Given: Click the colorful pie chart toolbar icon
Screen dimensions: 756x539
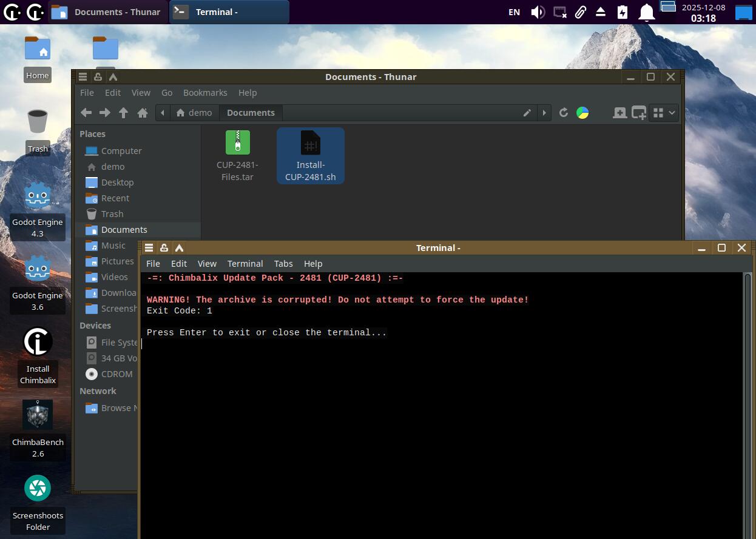Looking at the screenshot, I should pos(582,113).
